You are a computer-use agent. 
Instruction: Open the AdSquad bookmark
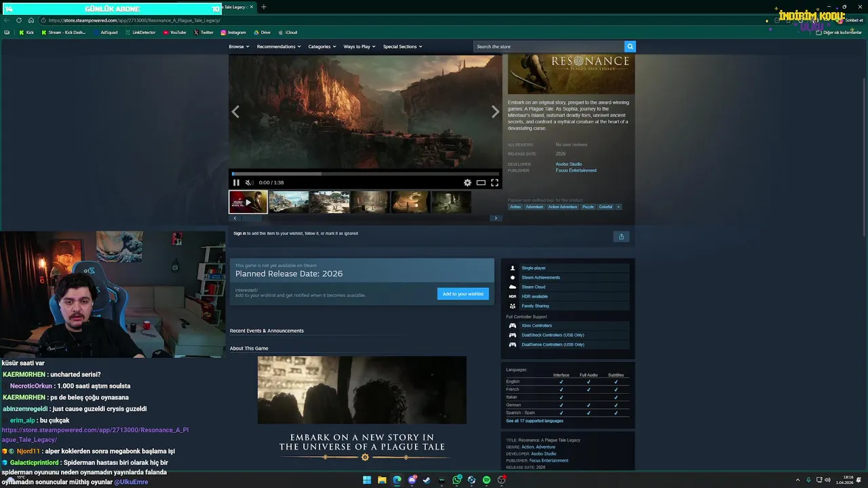tap(105, 33)
